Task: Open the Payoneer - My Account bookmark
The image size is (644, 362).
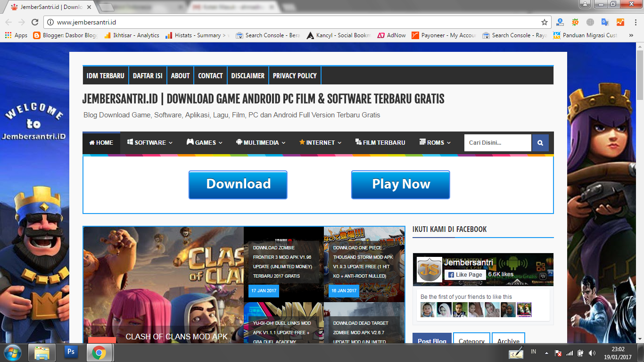Action: pos(444,35)
